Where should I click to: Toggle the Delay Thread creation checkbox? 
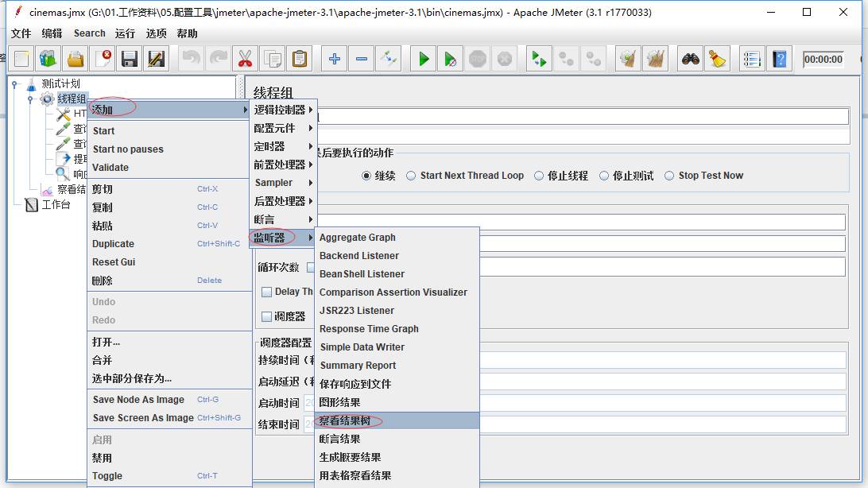[267, 292]
